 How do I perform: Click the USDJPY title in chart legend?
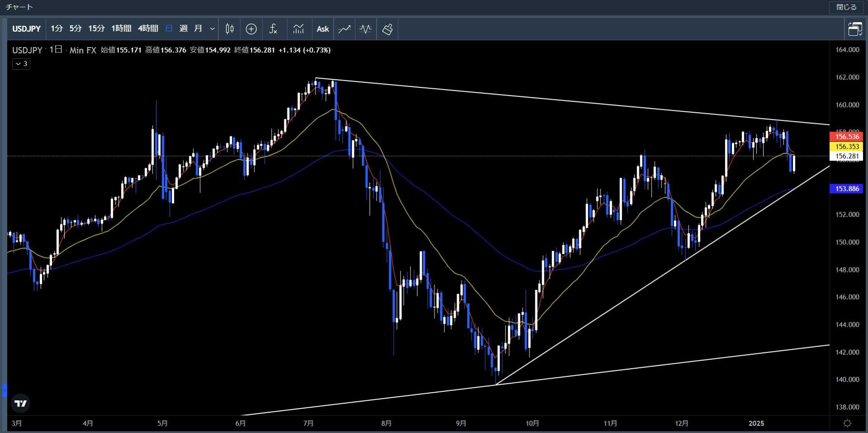pyautogui.click(x=27, y=50)
